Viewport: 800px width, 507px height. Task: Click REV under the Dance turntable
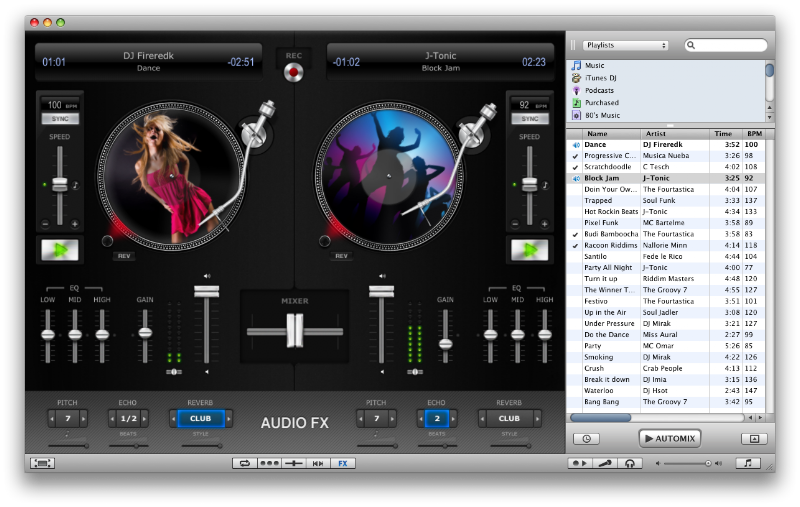(124, 256)
